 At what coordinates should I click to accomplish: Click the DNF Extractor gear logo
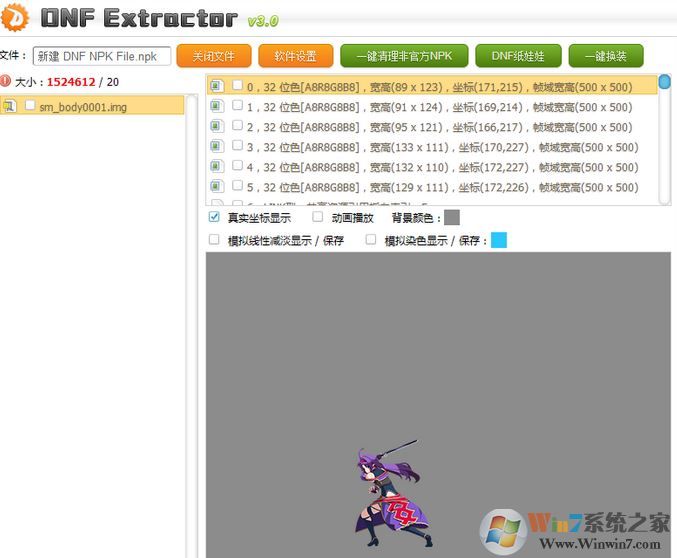point(15,17)
